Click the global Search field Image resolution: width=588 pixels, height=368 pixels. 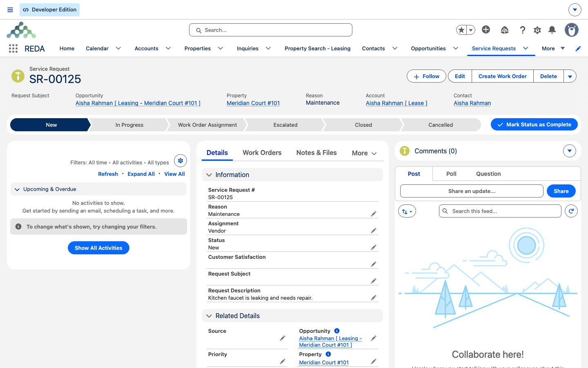tap(271, 30)
